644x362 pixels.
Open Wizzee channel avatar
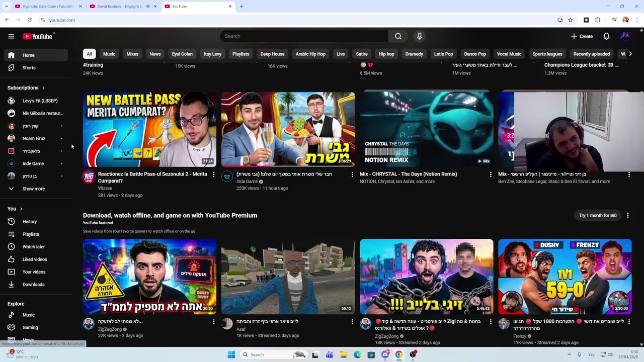coord(89,176)
